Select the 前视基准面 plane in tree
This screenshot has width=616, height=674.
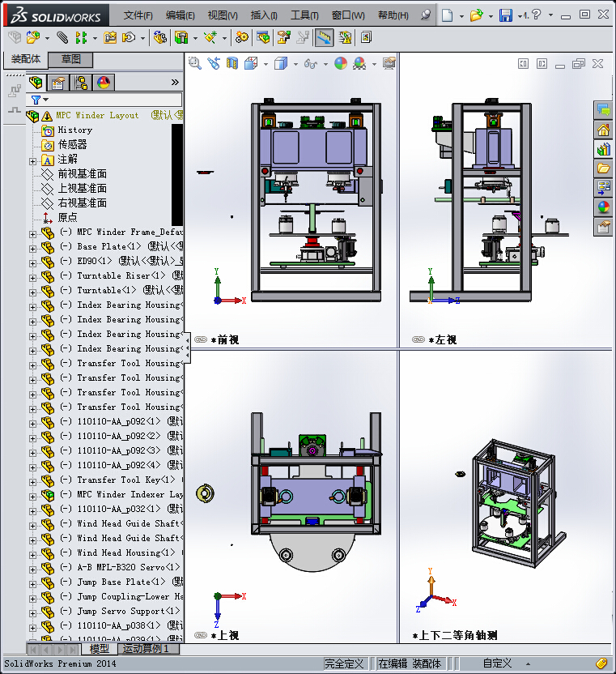pyautogui.click(x=82, y=173)
